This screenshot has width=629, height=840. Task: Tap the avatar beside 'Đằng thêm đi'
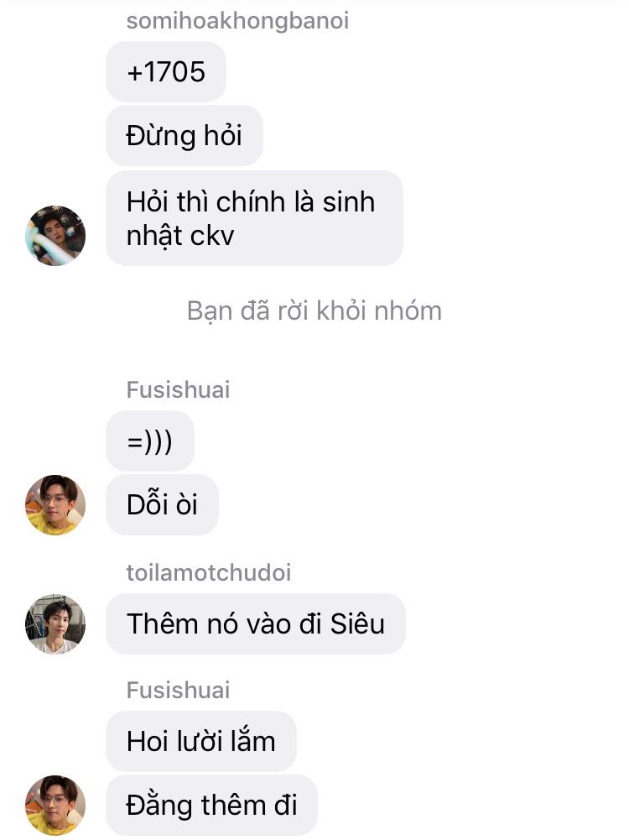coord(55,805)
